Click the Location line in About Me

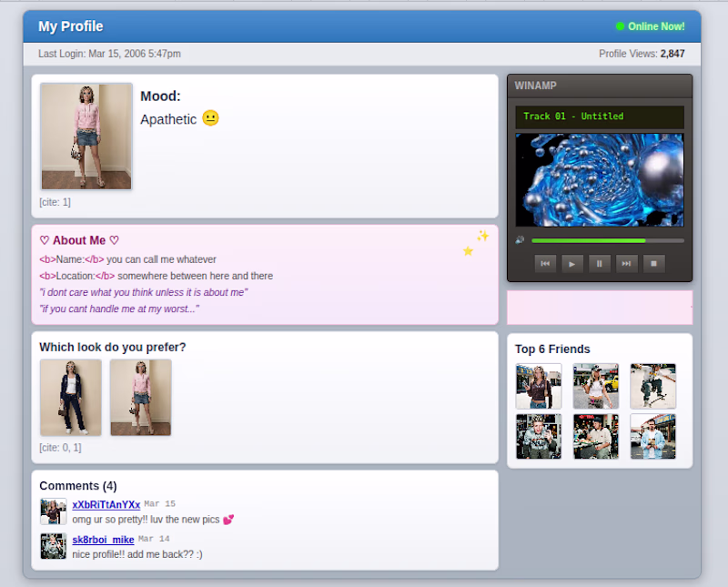(x=156, y=276)
